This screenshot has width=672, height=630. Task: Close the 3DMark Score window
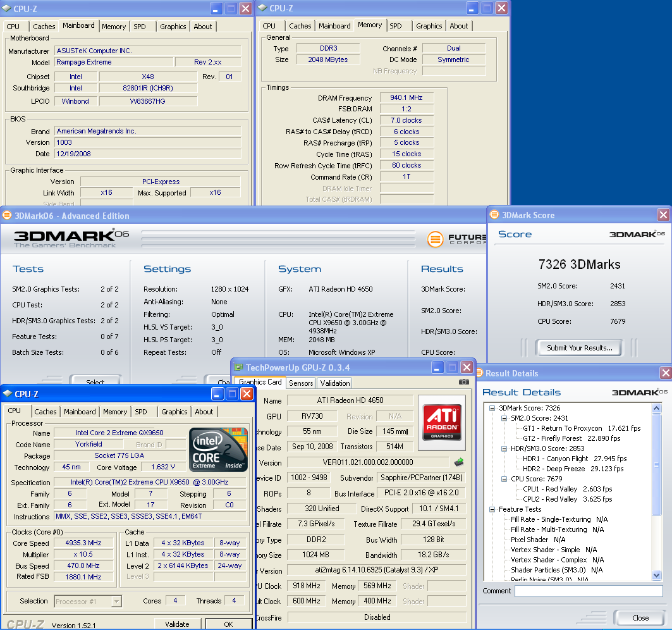pos(663,215)
